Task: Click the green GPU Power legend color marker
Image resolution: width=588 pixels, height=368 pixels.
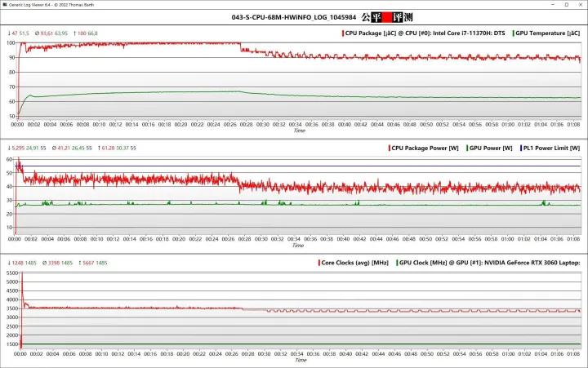Action: (467, 148)
